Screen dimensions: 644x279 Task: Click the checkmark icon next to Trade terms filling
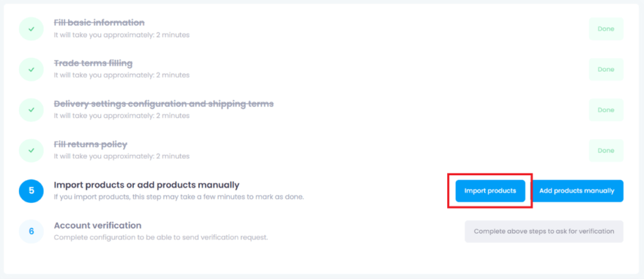[31, 69]
